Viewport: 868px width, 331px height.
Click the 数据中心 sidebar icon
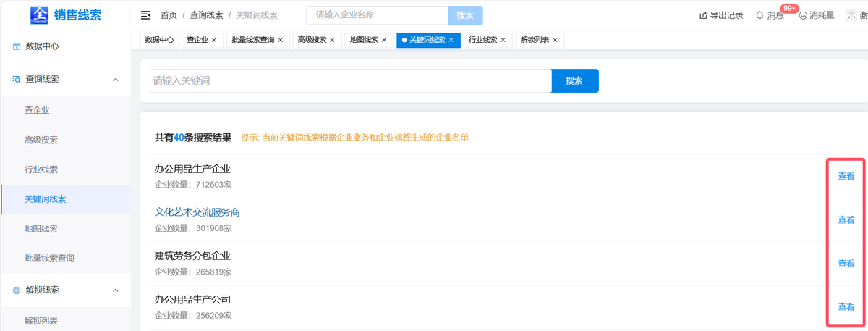point(17,46)
